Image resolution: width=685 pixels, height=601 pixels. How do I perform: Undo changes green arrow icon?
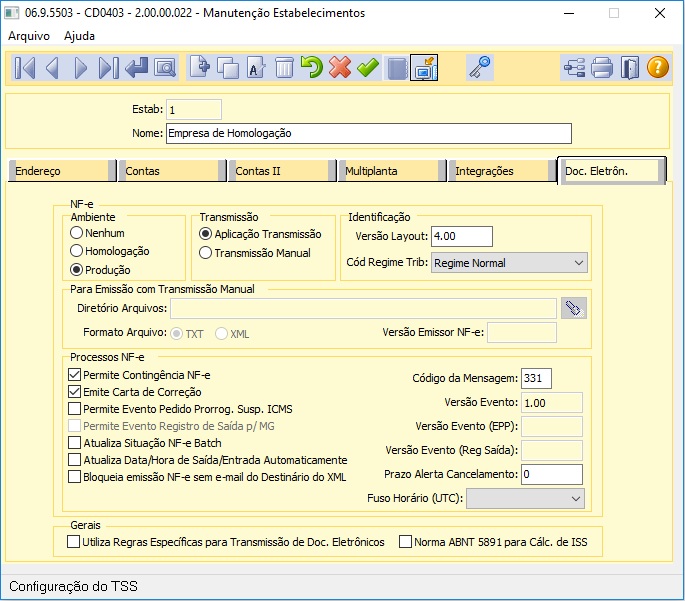[312, 67]
